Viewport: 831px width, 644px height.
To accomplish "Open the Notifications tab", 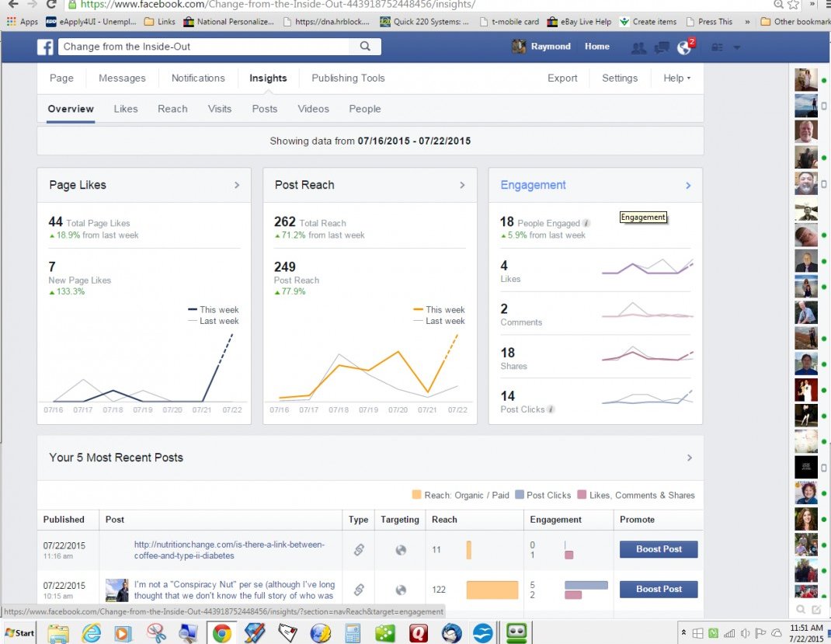I will tap(198, 78).
